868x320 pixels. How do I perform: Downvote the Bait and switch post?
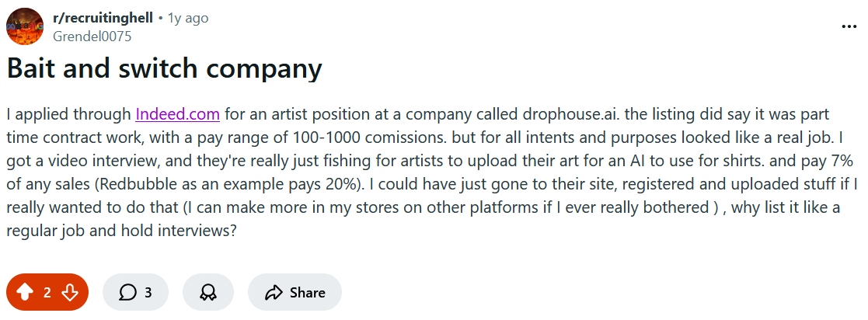pyautogui.click(x=70, y=293)
